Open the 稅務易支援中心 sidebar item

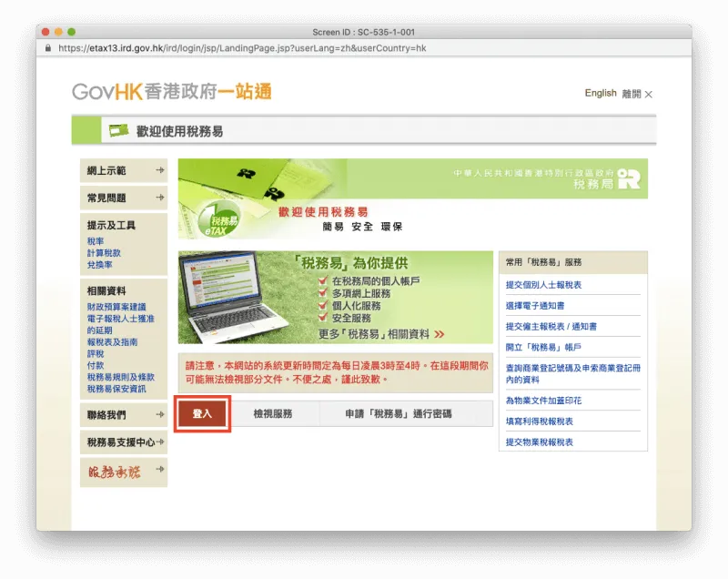click(124, 442)
